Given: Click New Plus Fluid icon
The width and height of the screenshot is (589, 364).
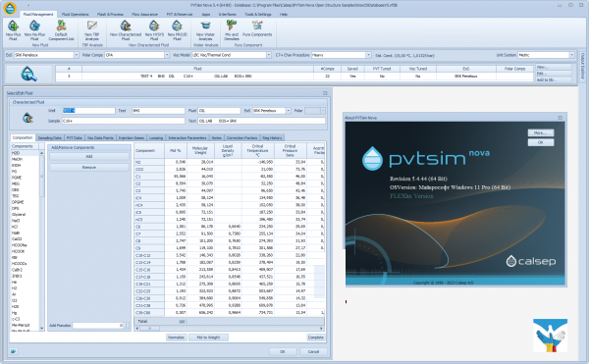Looking at the screenshot, I should point(13,26).
